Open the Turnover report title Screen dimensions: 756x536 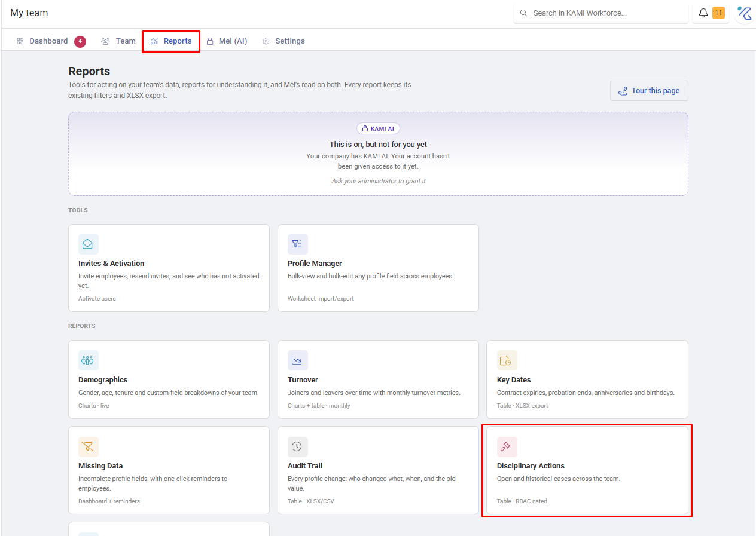[x=303, y=379]
